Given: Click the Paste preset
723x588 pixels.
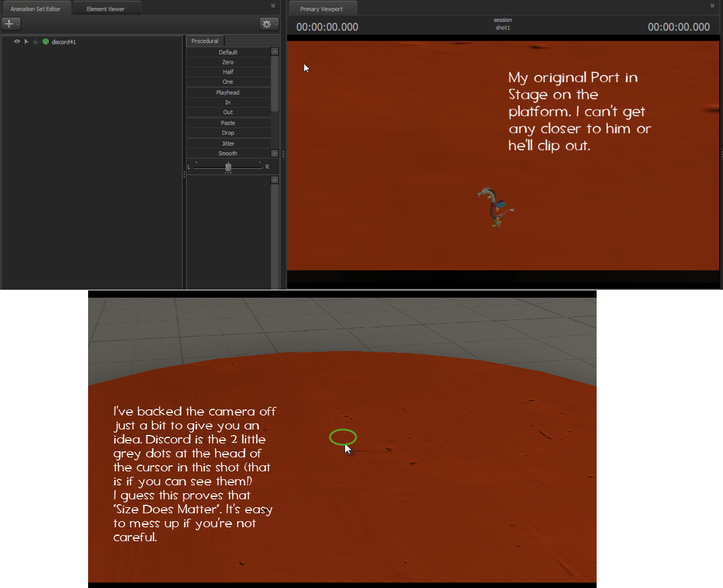Looking at the screenshot, I should [228, 123].
